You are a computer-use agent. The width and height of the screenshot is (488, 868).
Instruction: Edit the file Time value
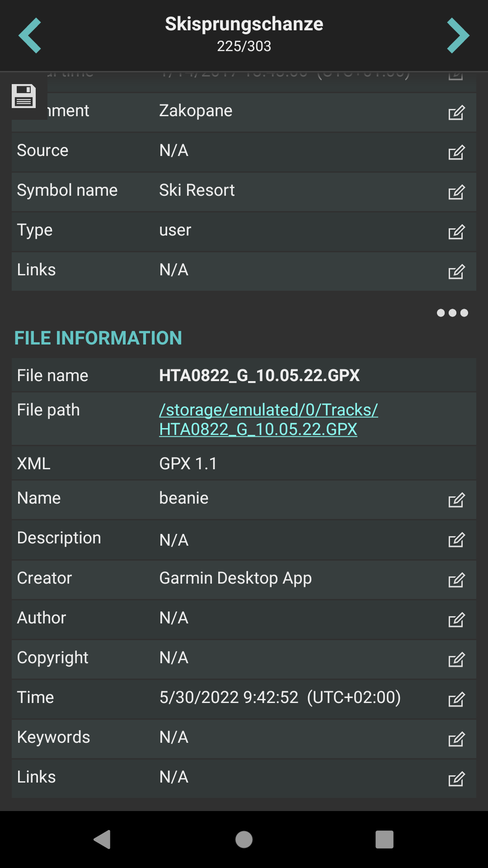click(x=456, y=699)
